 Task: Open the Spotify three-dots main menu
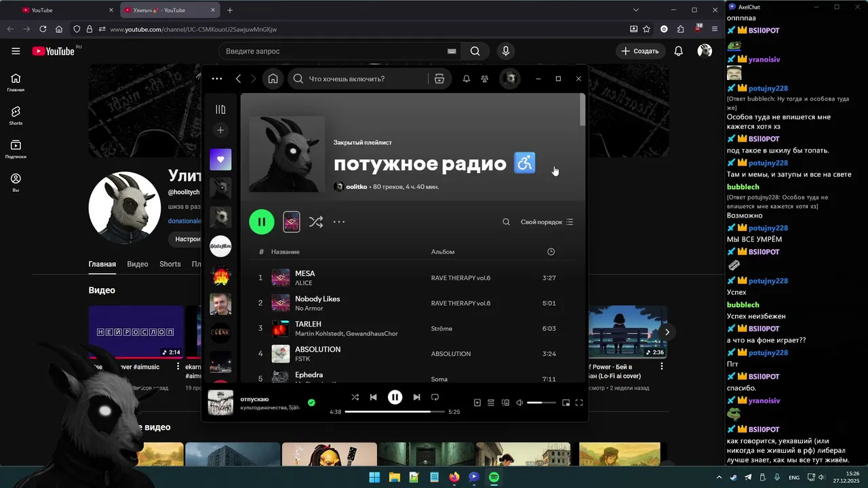click(x=217, y=79)
